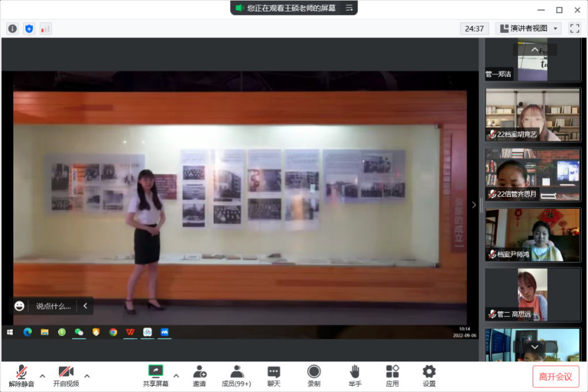Check the network signal status icon
Image resolution: width=588 pixels, height=392 pixels.
click(x=46, y=28)
